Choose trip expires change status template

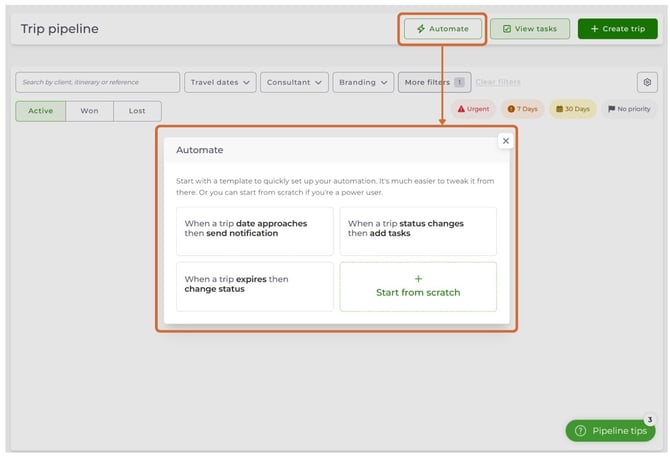(x=255, y=286)
